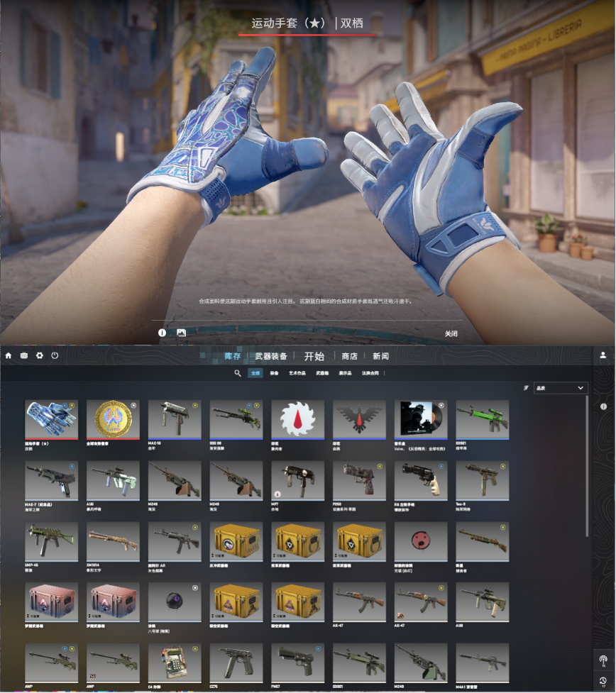Switch to the 武器装备 tab
The width and height of the screenshot is (616, 693).
point(271,356)
